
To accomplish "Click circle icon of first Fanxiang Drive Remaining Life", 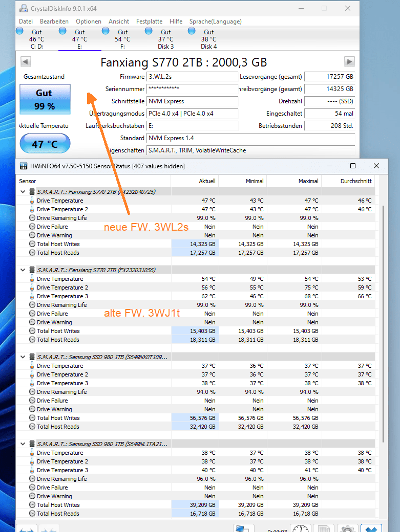I will coord(32,218).
